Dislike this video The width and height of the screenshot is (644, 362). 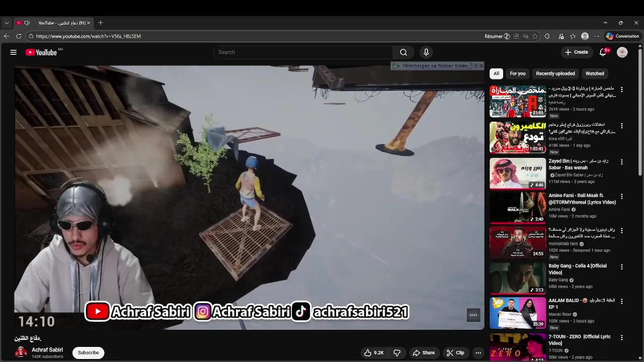tap(397, 353)
